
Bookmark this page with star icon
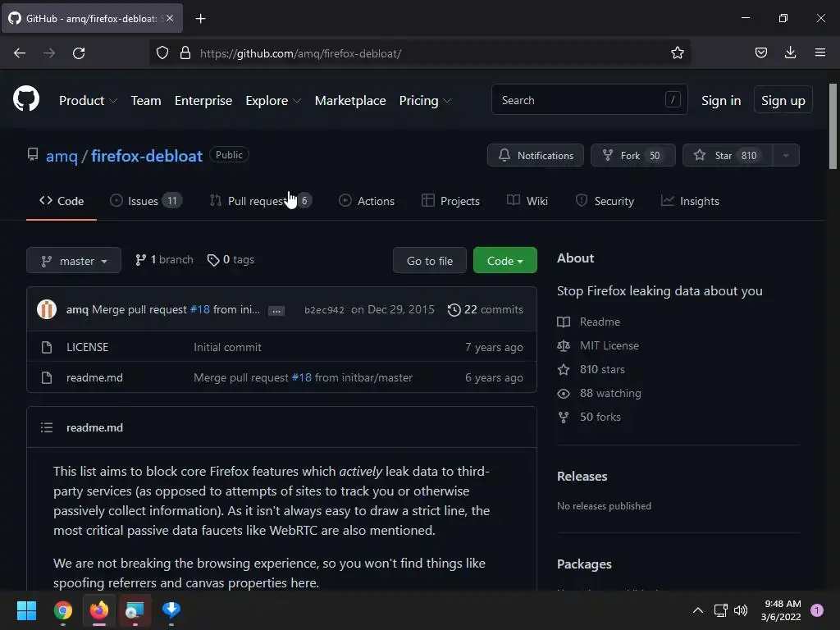(x=677, y=53)
